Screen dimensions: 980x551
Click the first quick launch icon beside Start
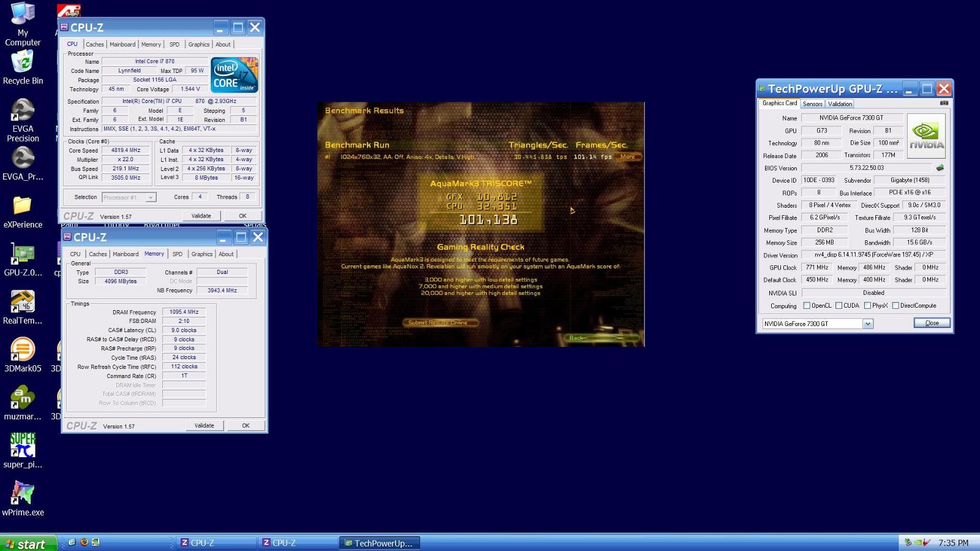pos(72,542)
